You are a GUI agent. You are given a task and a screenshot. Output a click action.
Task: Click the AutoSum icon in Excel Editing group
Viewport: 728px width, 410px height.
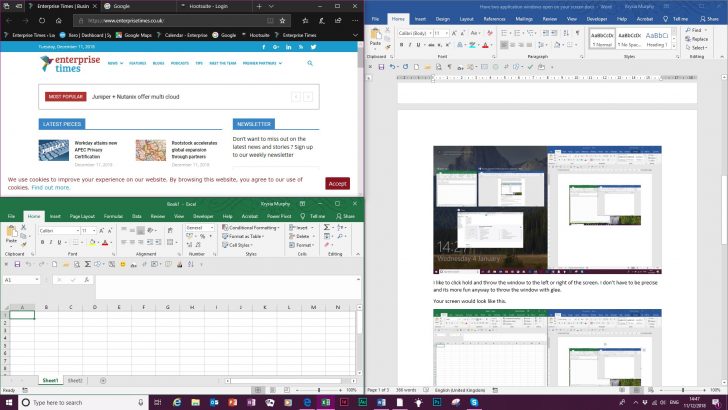click(x=327, y=227)
